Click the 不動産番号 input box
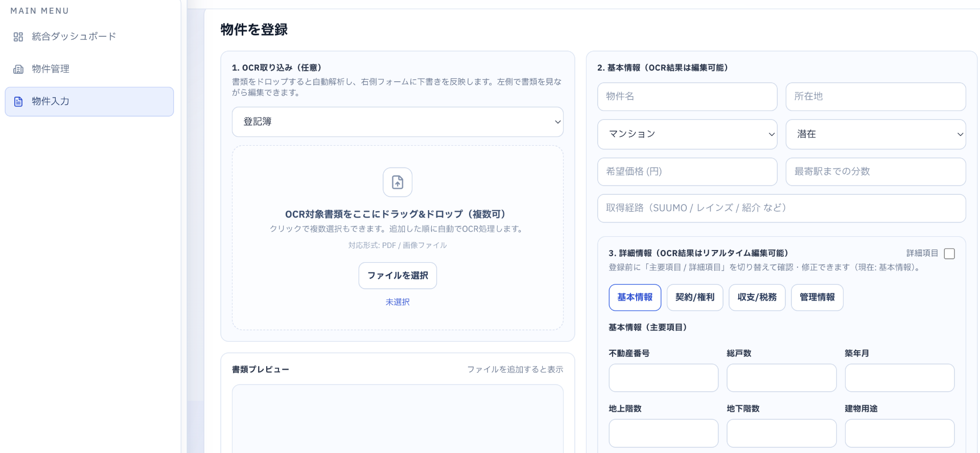Viewport: 980px width, 453px height. click(x=664, y=378)
